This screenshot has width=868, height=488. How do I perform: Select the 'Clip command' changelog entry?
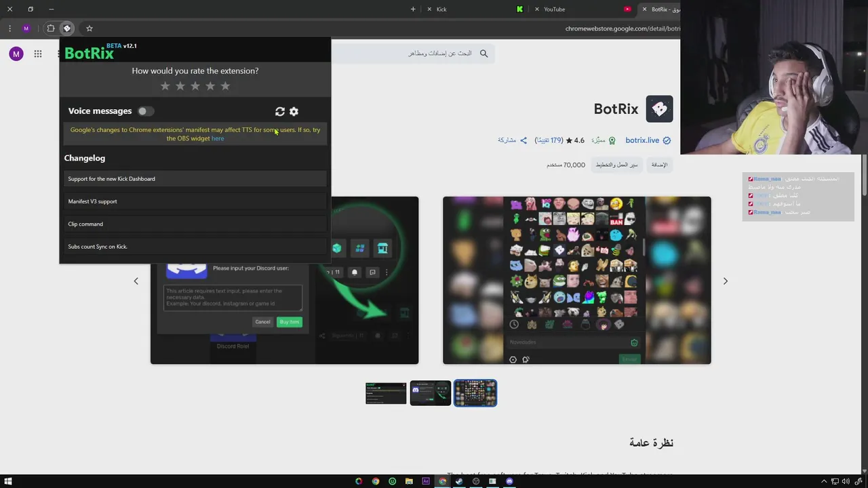pos(195,224)
